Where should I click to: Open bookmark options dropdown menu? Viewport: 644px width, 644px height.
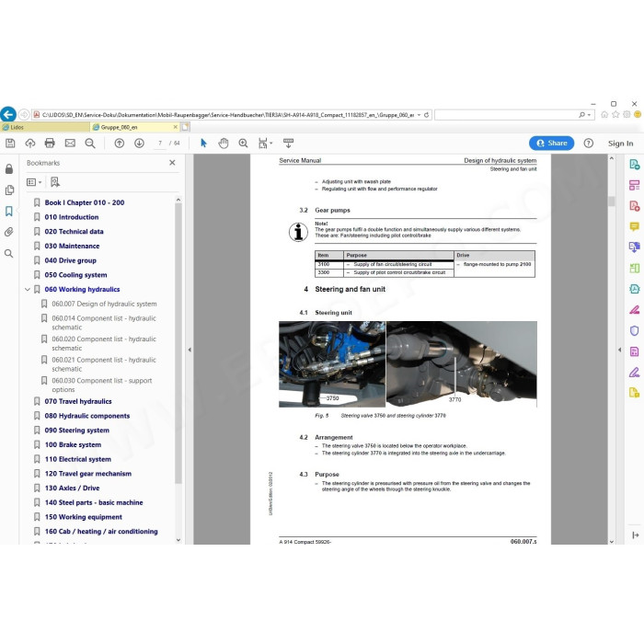click(34, 182)
